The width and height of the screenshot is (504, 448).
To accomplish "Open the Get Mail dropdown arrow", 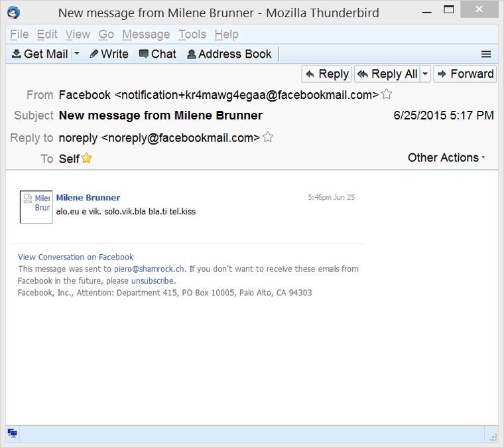I will 77,54.
